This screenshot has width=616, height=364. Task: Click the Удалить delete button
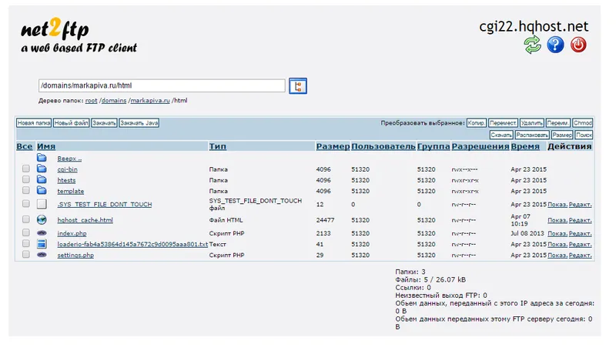pos(532,123)
